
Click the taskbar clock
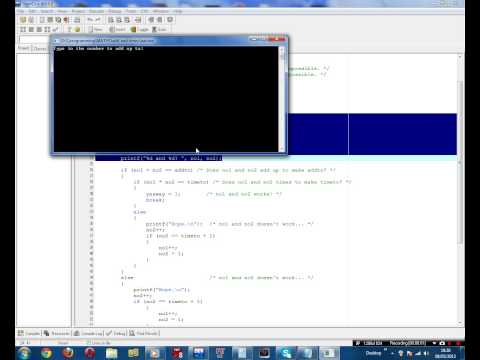tap(446, 353)
